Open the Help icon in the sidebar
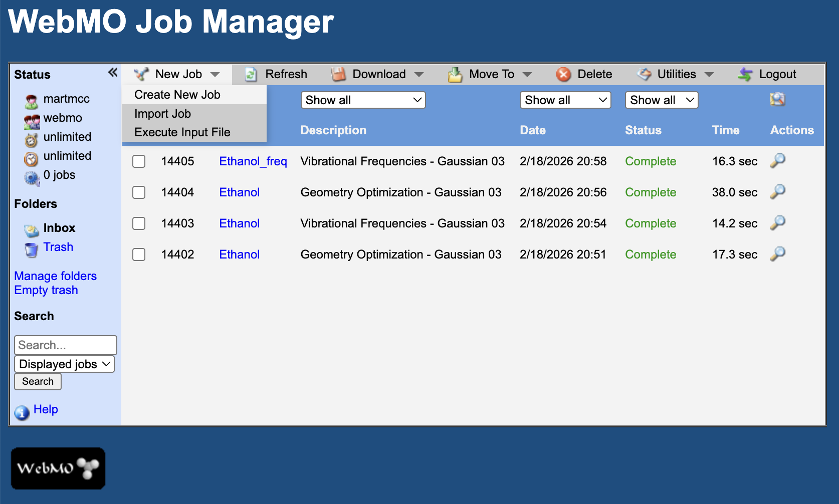Image resolution: width=839 pixels, height=504 pixels. (22, 413)
